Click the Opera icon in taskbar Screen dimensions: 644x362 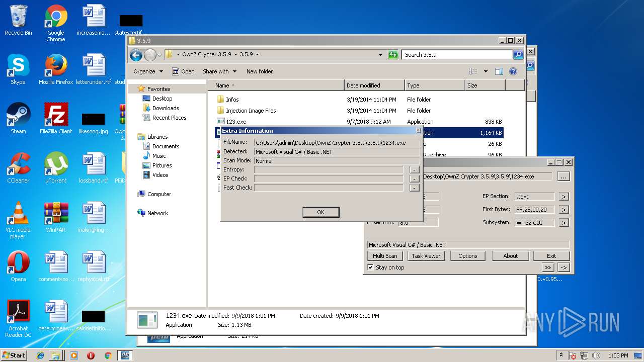(91, 355)
